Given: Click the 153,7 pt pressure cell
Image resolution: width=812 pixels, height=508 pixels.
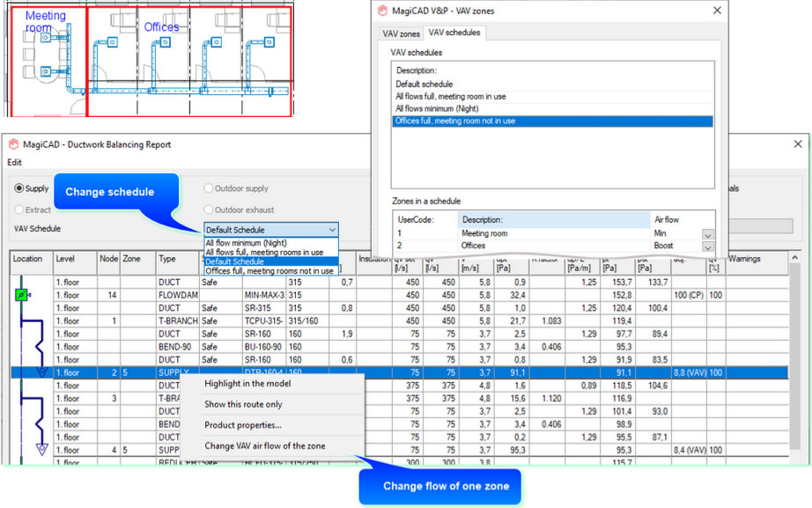Looking at the screenshot, I should point(617,283).
